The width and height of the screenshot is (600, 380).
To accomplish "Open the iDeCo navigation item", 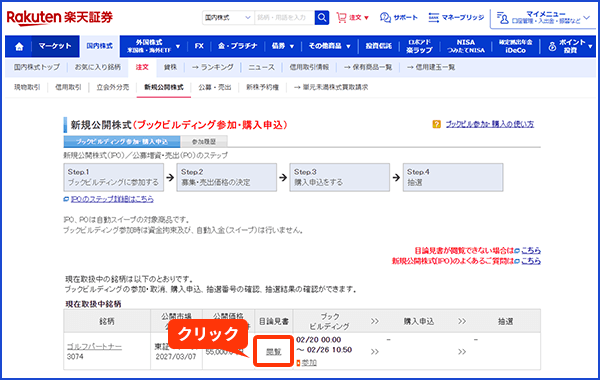I will tap(515, 46).
